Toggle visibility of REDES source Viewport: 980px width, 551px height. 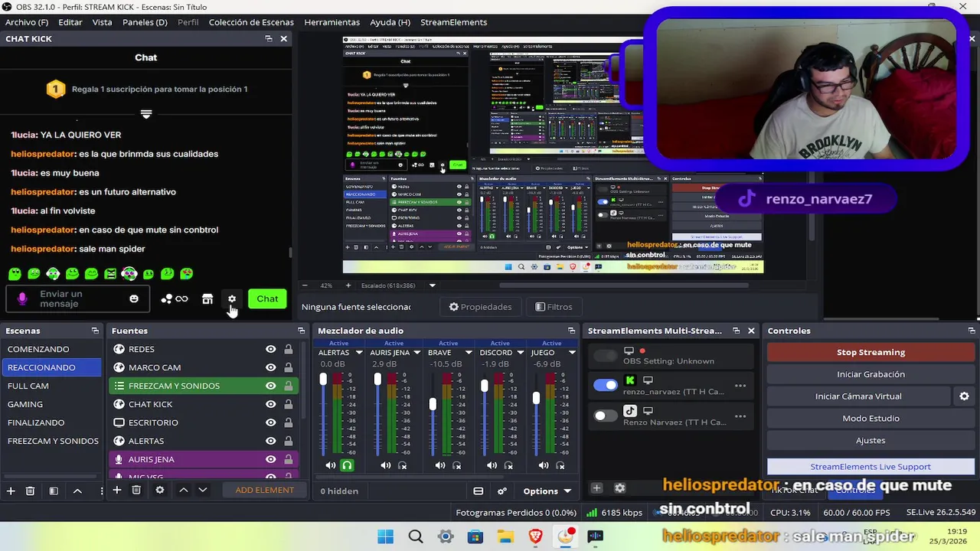tap(270, 349)
